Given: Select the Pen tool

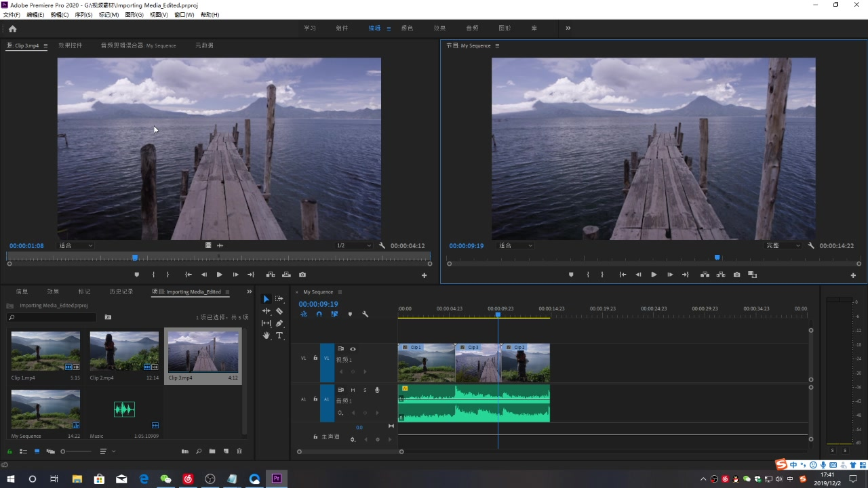Looking at the screenshot, I should pos(279,323).
